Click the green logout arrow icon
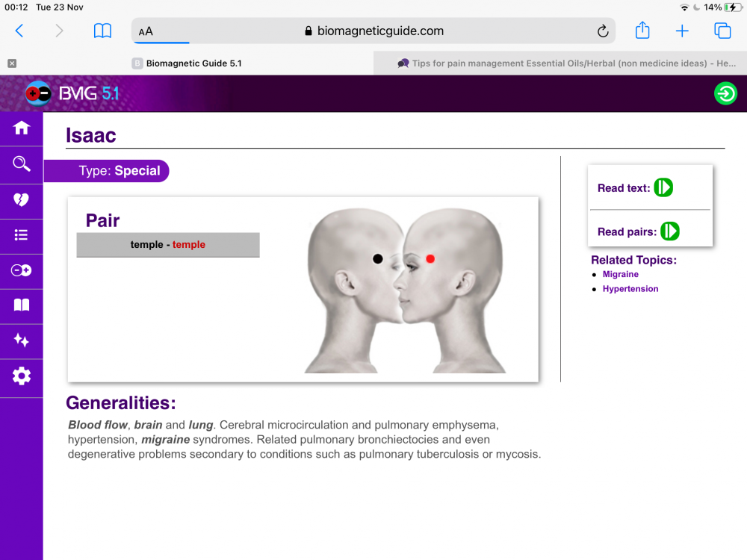Image resolution: width=747 pixels, height=560 pixels. point(725,94)
